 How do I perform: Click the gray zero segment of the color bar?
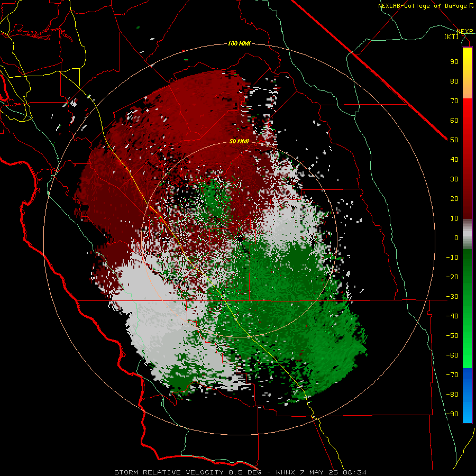pyautogui.click(x=467, y=234)
